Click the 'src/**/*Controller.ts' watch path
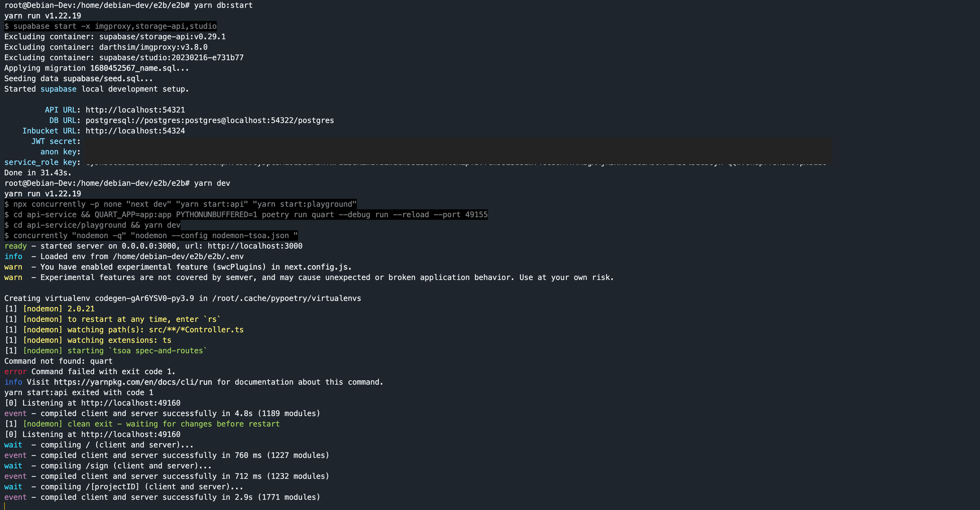Screen dimensions: 980x510 pyautogui.click(x=196, y=330)
